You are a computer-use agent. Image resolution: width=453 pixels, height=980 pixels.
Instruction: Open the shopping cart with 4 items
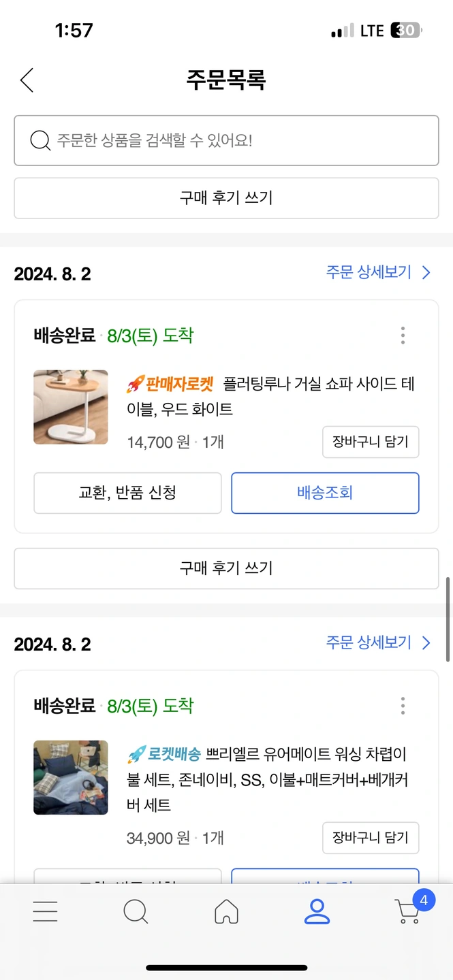coord(409,911)
